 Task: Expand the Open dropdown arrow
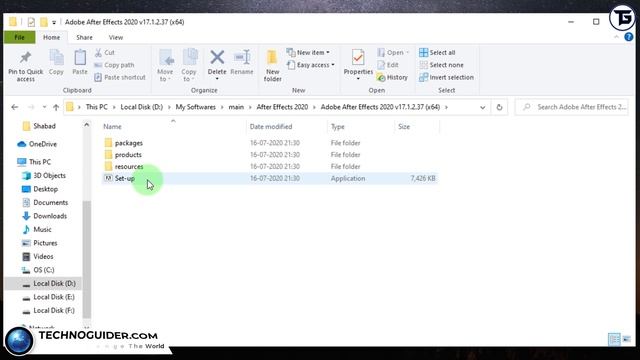(407, 53)
